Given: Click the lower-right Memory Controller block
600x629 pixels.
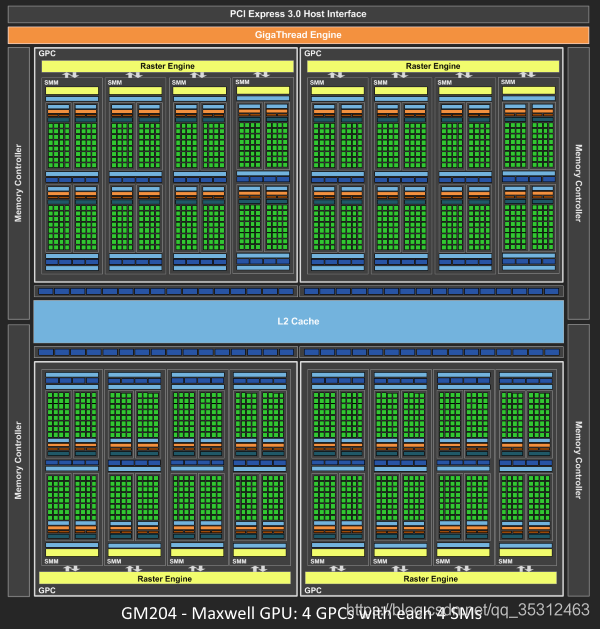Looking at the screenshot, I should pos(578,460).
